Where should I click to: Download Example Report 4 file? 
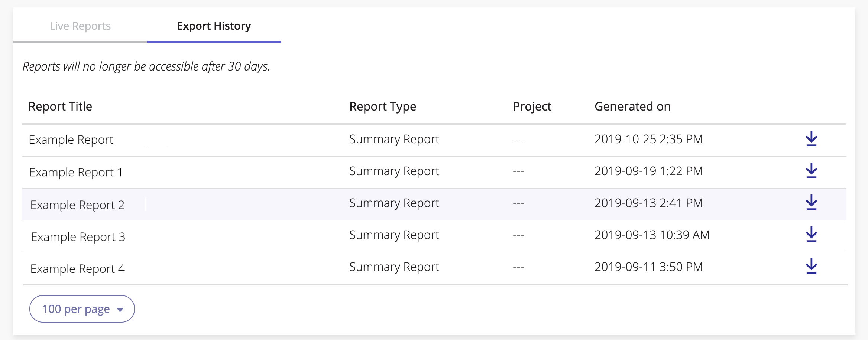point(811,267)
